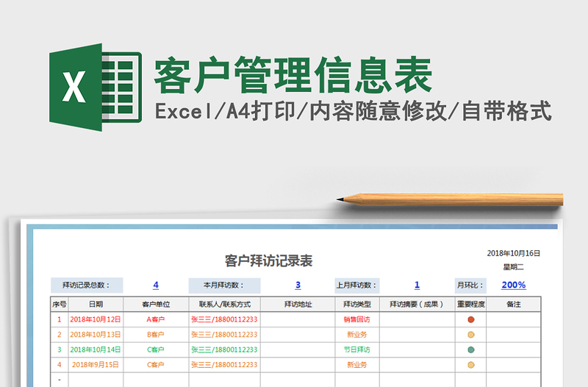Select serial number 1 cell
The height and width of the screenshot is (387, 588).
point(60,319)
